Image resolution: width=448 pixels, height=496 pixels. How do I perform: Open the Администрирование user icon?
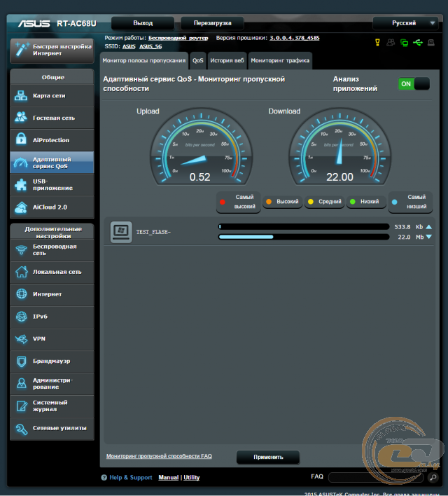22,383
